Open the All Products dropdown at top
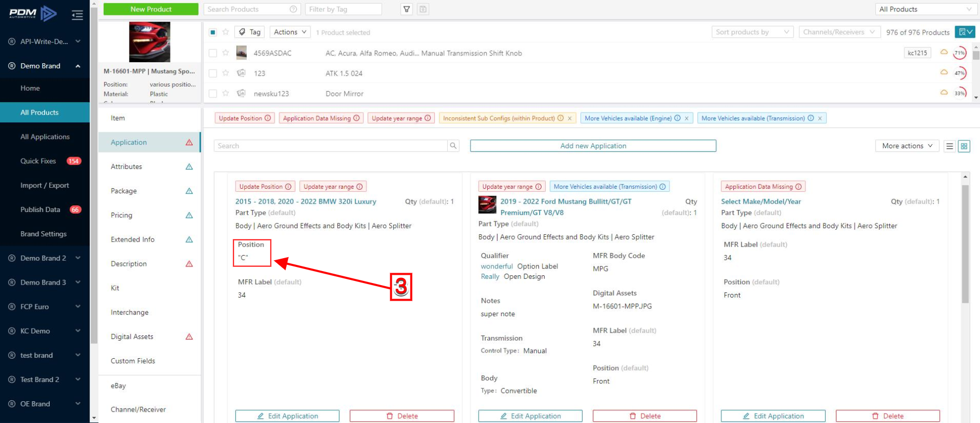 click(926, 9)
